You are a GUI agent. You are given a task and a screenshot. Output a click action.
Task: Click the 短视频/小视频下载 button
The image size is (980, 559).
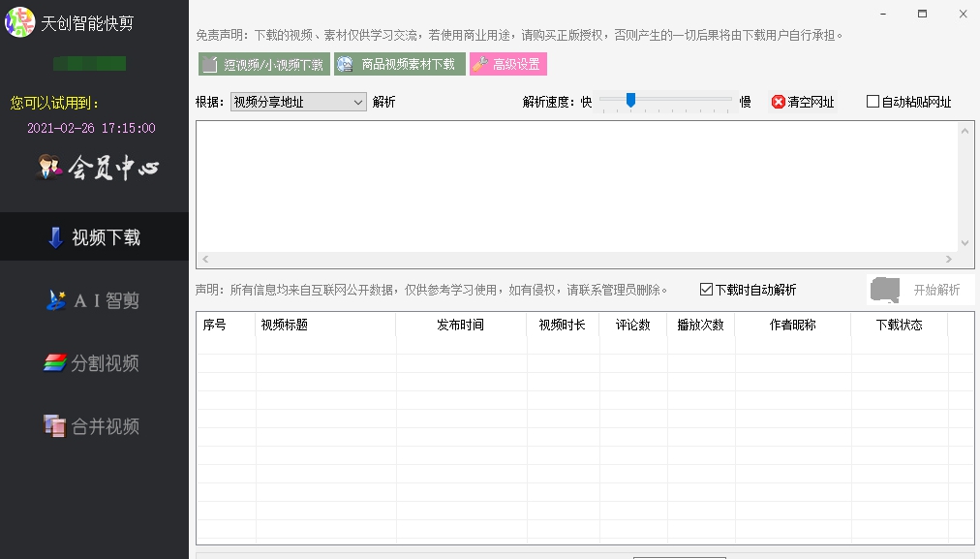tap(264, 65)
